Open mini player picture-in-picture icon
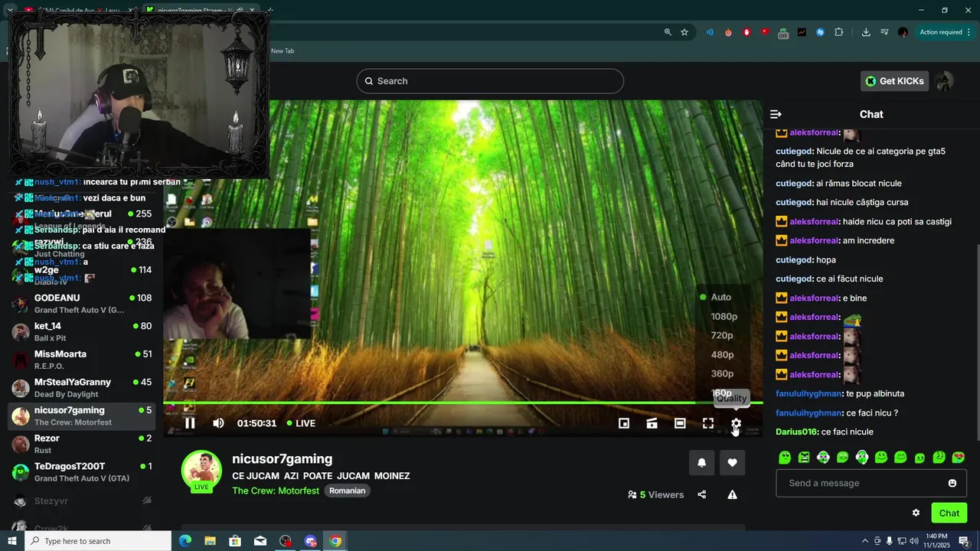980x551 pixels. coord(624,423)
